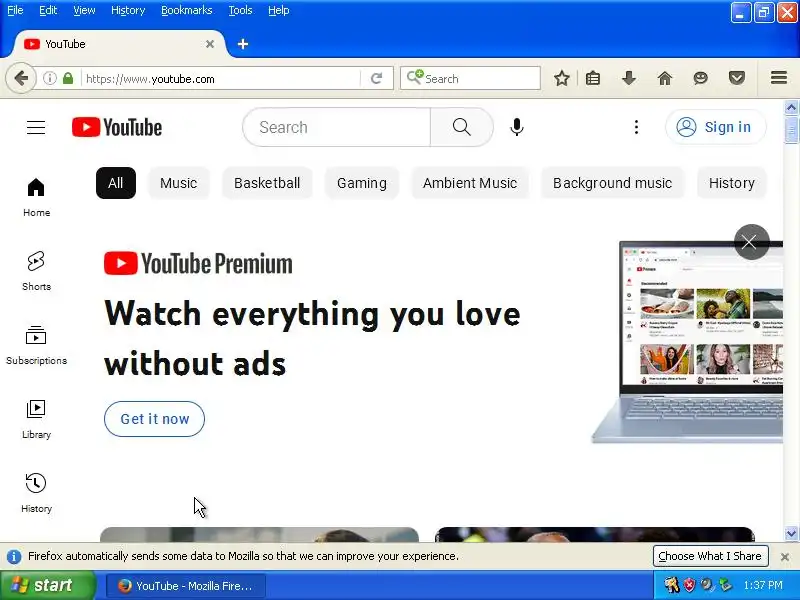Go to Firefox home page icon
Screen dimensions: 800x600
[664, 79]
